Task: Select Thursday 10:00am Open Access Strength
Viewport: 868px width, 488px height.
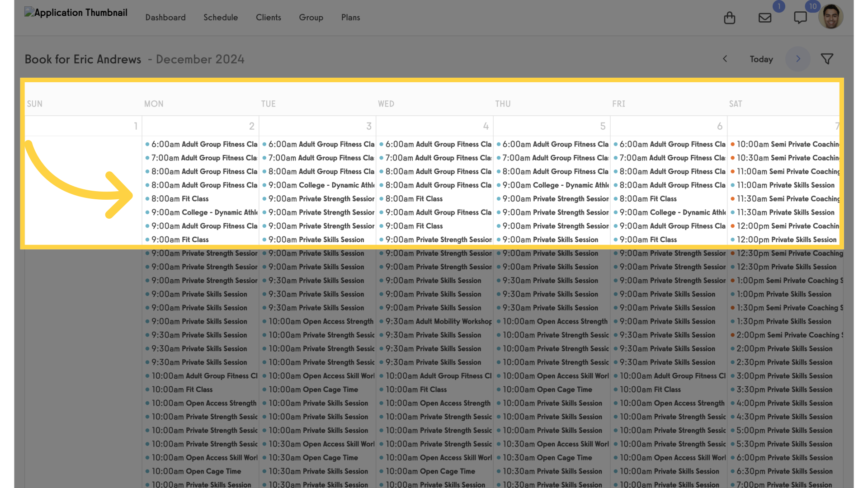Action: tap(552, 321)
